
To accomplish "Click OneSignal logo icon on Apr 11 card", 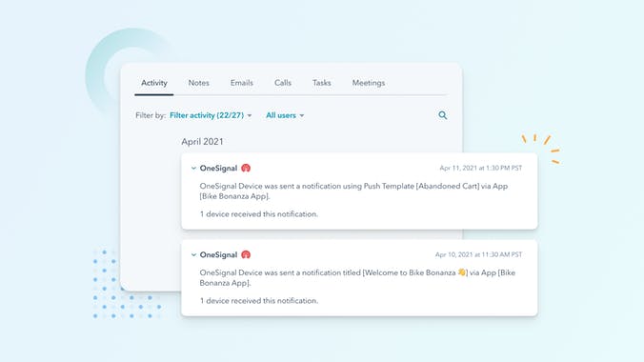I will [246, 168].
